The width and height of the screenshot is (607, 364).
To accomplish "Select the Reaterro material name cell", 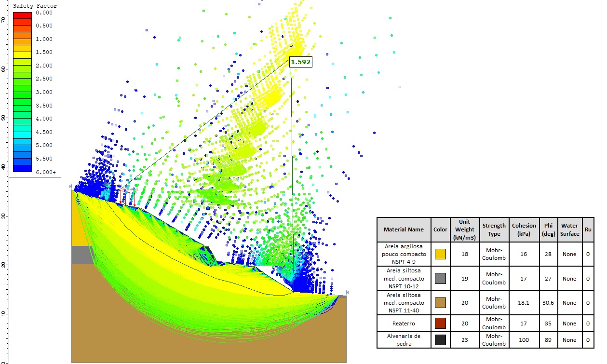I will [404, 323].
